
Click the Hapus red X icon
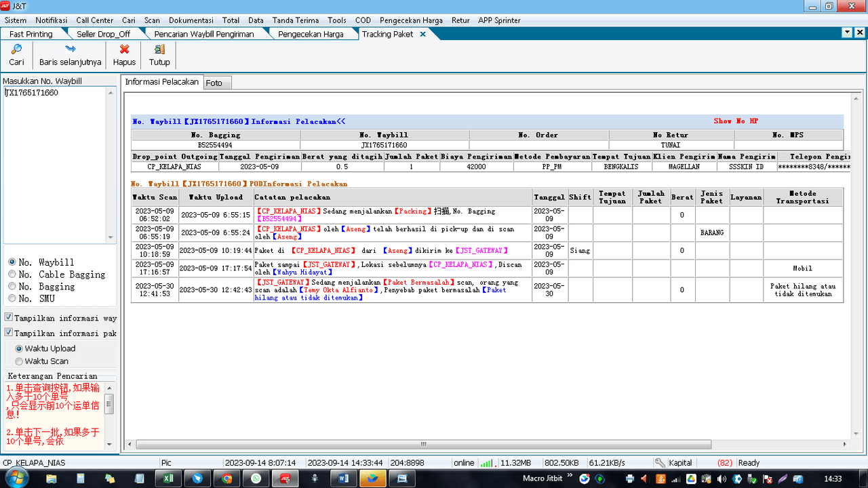point(124,49)
